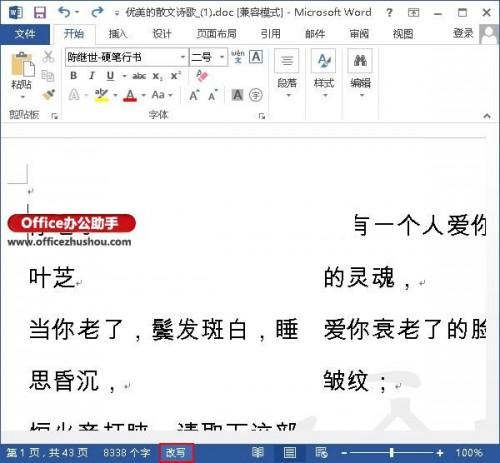The image size is (500, 463).
Task: Switch to the 邮件 Mailings tab
Action: (315, 34)
